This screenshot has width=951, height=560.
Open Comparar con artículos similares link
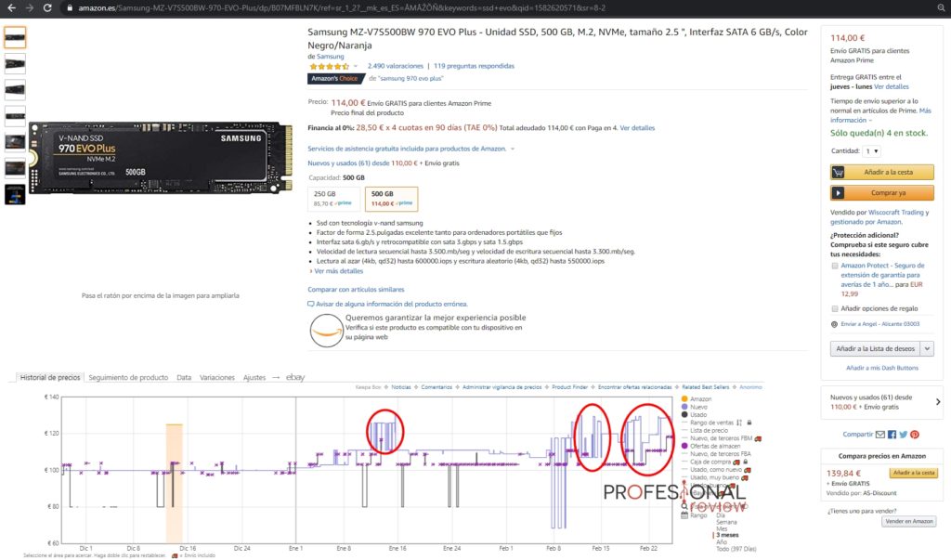point(356,290)
